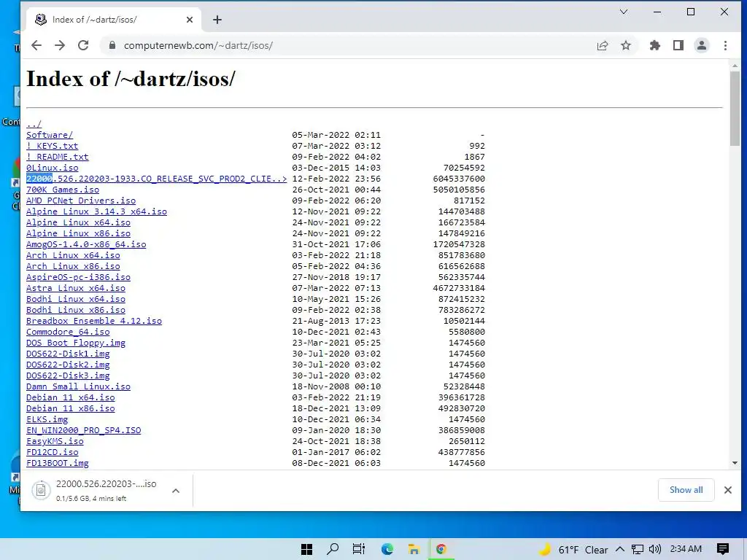Screen dimensions: 747x560
Task: Open the !_KEYS.txt link
Action: tap(52, 146)
